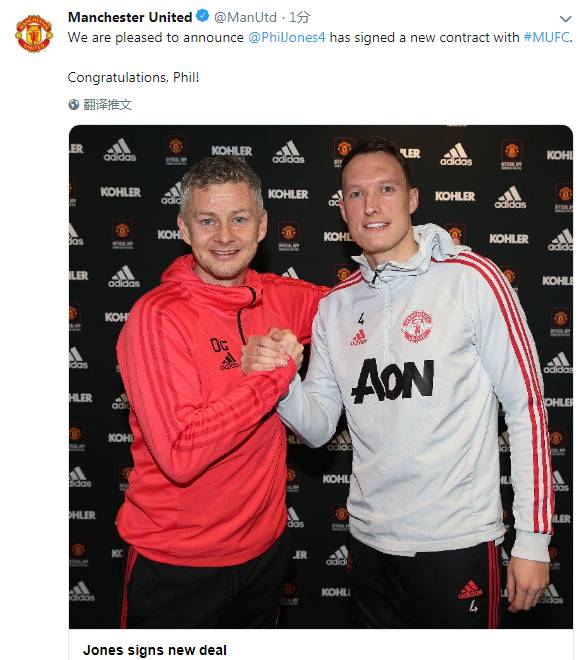Open the tweet's 1分 timestamp
This screenshot has height=660, width=578.
300,17
